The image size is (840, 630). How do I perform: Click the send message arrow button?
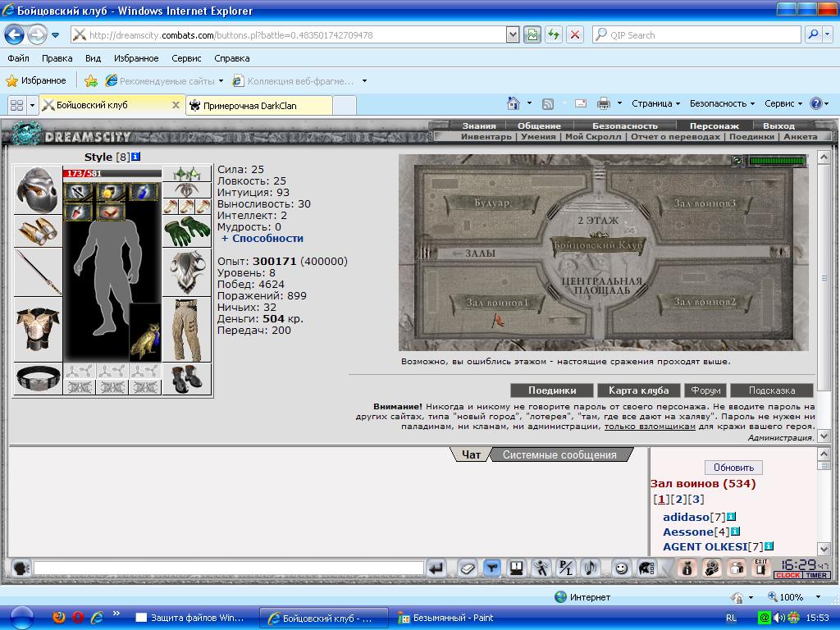[436, 568]
